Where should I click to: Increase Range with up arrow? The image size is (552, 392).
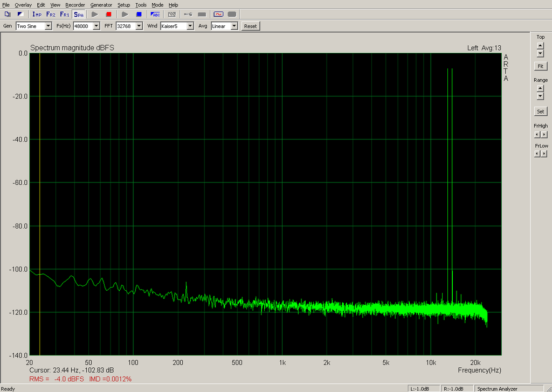tap(540, 88)
